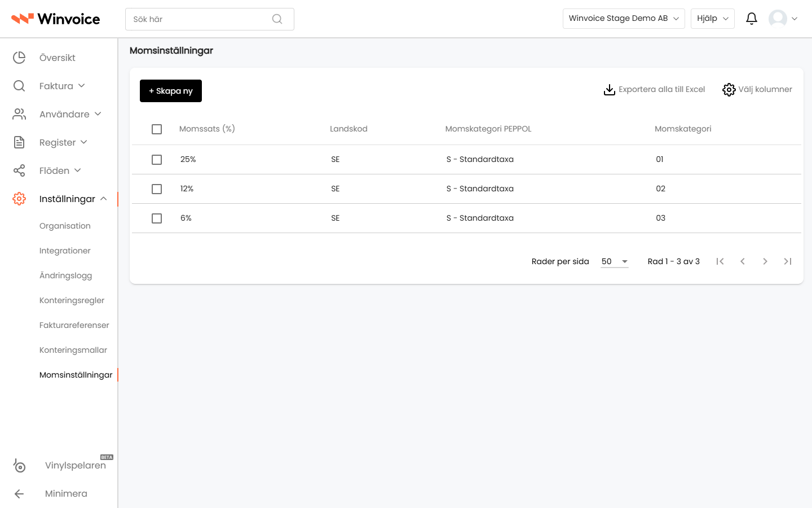The image size is (812, 508).
Task: Check the 12% VAT row checkbox
Action: click(157, 189)
